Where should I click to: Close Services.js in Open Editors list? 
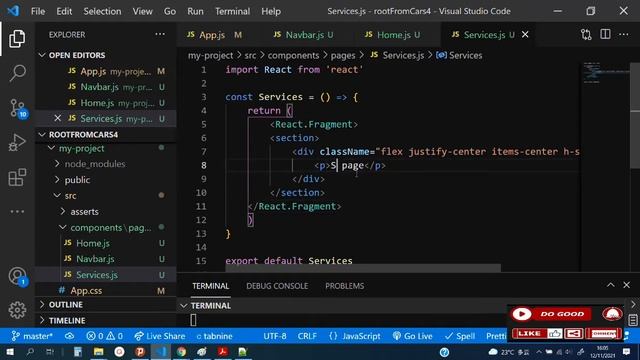[58, 118]
